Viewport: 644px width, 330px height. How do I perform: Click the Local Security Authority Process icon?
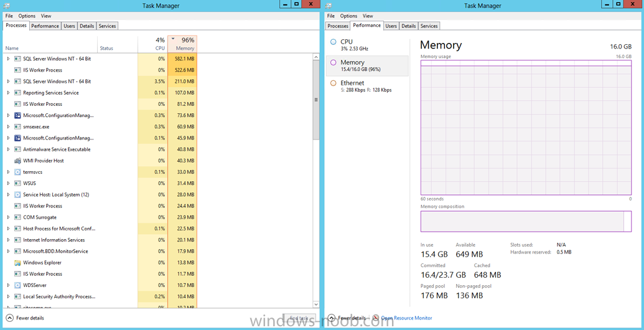point(17,297)
